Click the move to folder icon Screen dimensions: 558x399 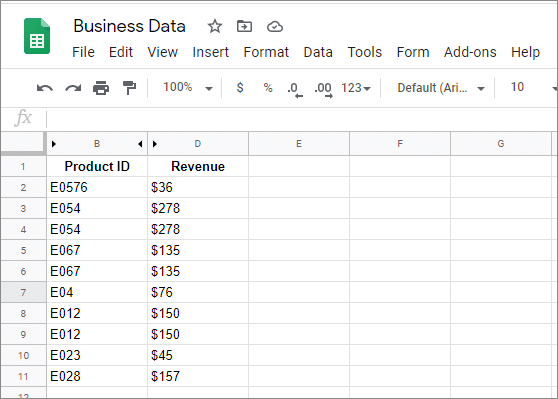(244, 26)
